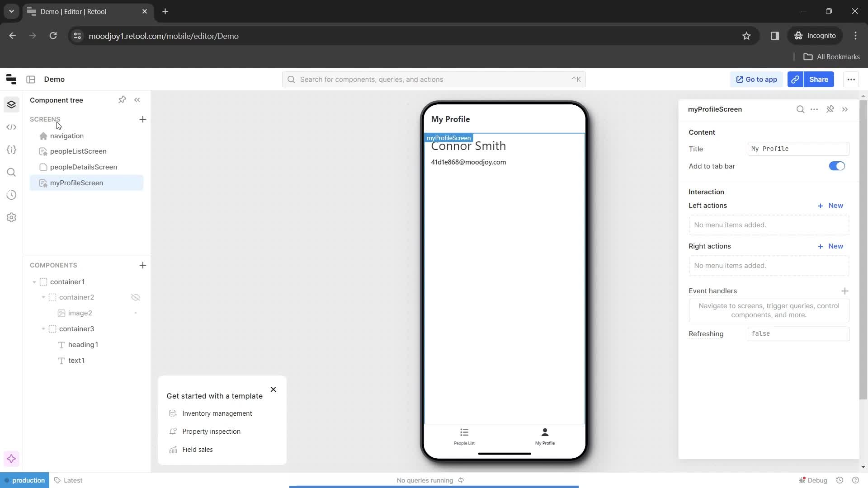Expand the three-dot menu on myProfileScreen
This screenshot has width=868, height=488.
pyautogui.click(x=815, y=109)
